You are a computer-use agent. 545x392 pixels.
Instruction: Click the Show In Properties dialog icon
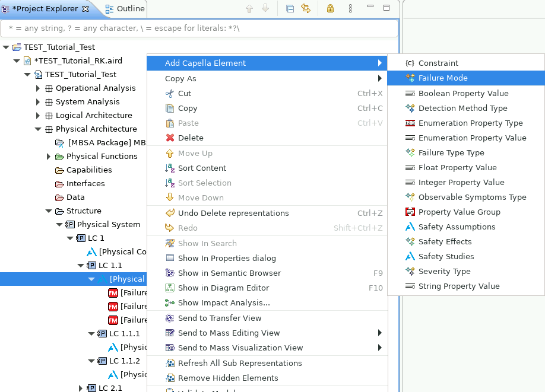click(x=170, y=258)
